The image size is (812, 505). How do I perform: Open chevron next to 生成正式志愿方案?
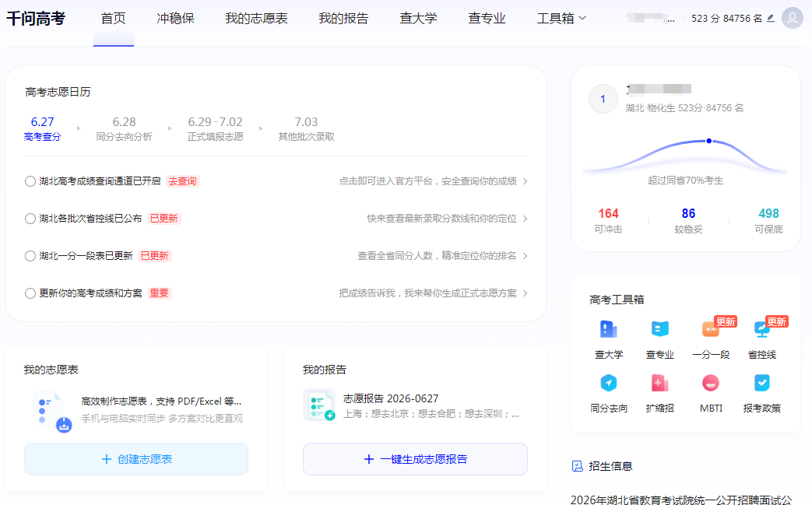click(525, 293)
